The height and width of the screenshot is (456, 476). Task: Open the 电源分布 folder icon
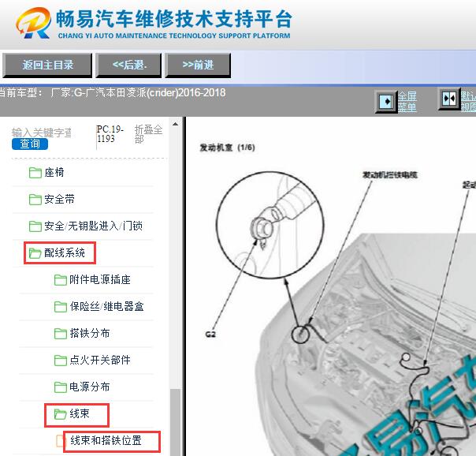(61, 387)
